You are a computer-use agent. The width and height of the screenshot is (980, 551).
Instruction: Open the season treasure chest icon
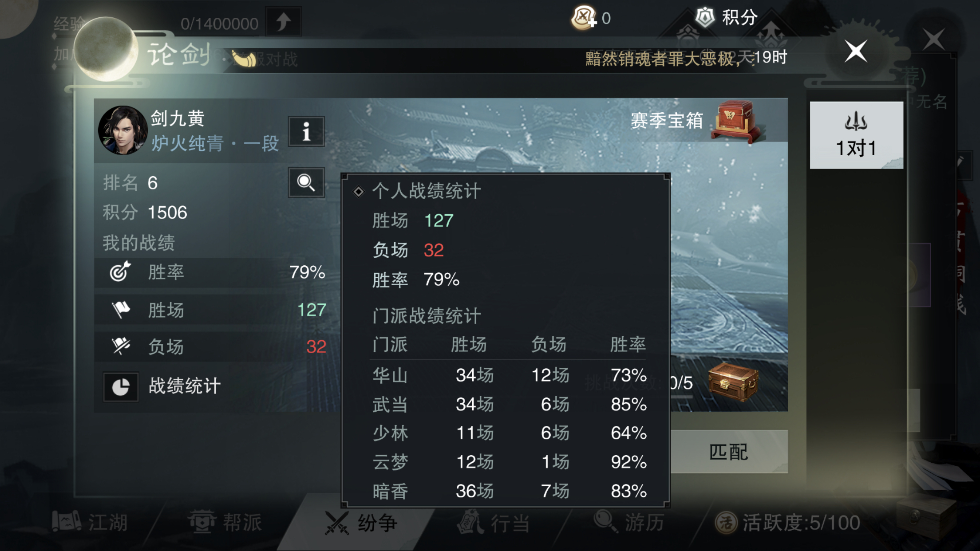(737, 121)
